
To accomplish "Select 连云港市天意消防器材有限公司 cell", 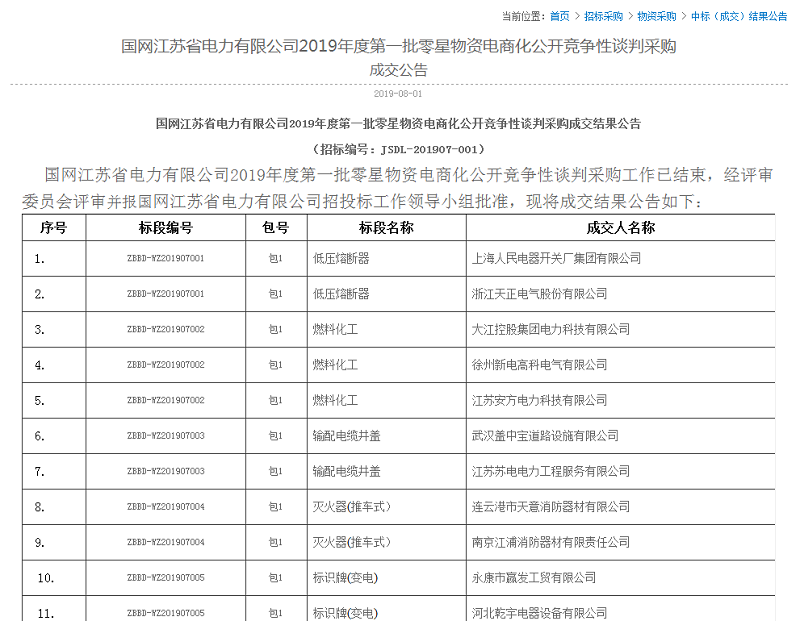I will (550, 507).
